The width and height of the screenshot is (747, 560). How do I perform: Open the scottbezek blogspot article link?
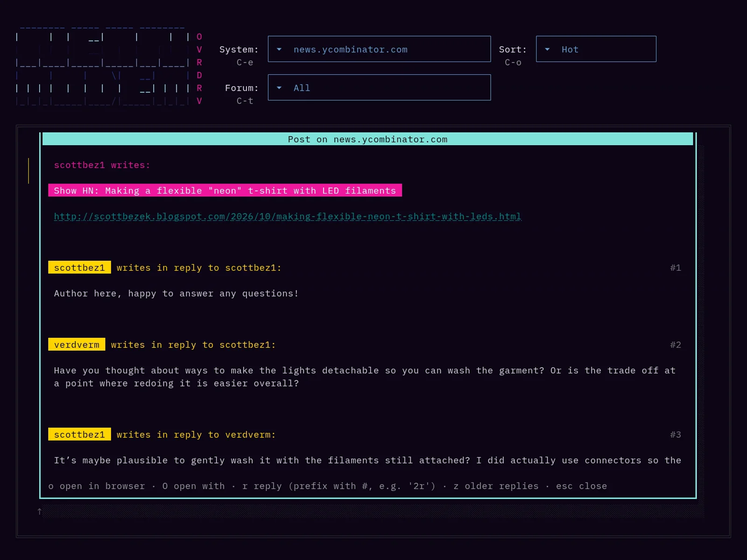point(288,217)
